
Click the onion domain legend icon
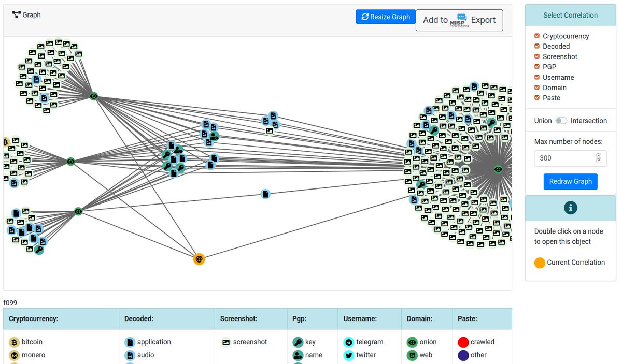point(412,342)
